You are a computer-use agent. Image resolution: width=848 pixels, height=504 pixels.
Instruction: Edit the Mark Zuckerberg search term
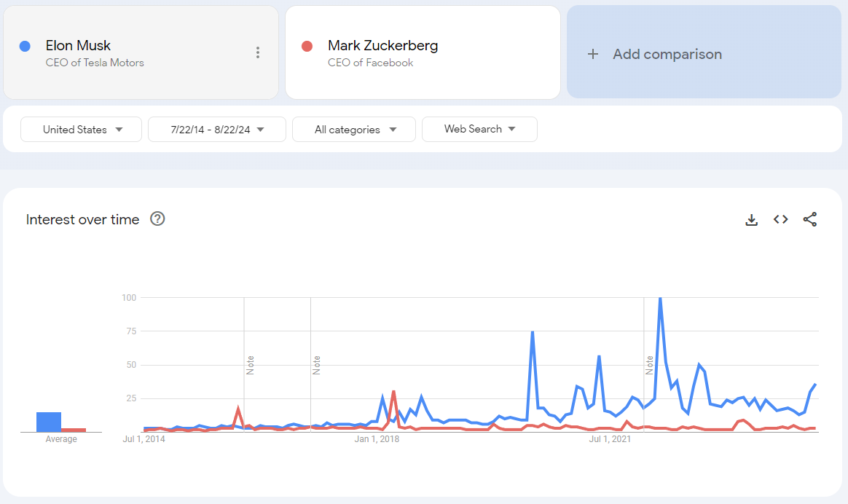point(382,46)
